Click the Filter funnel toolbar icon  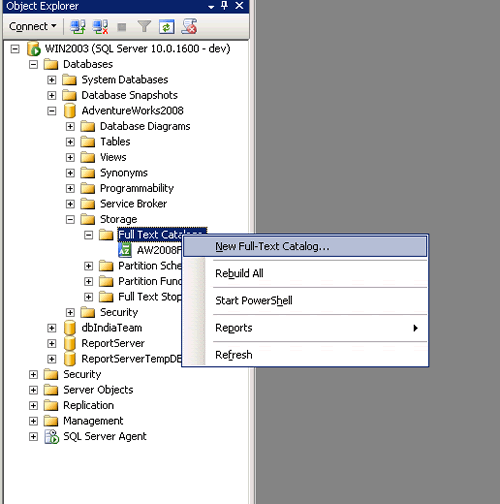pyautogui.click(x=144, y=27)
